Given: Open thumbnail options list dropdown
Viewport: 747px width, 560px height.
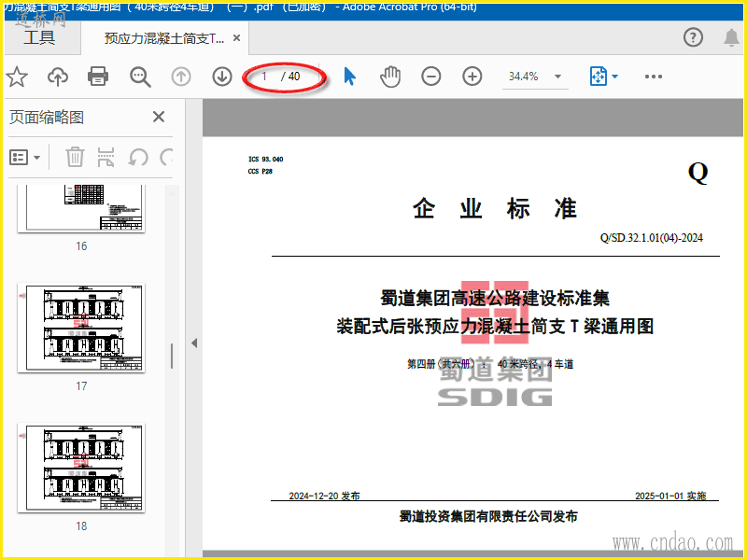Looking at the screenshot, I should 25,157.
